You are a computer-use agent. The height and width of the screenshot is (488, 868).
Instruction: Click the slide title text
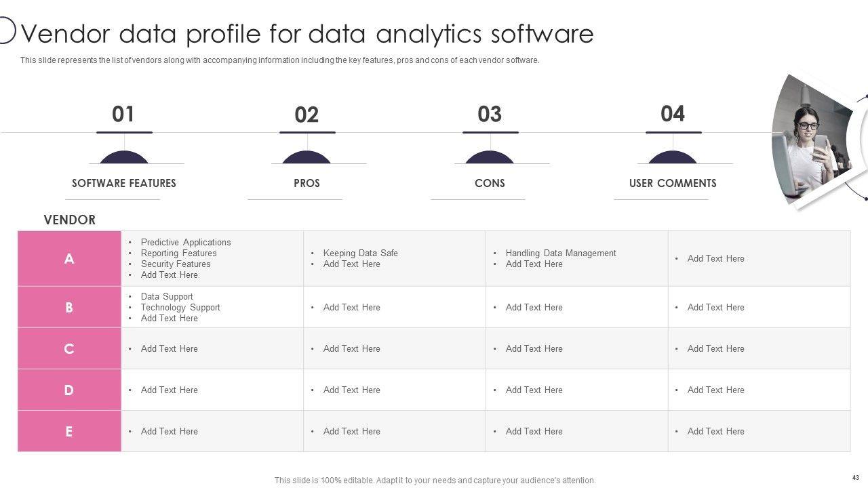point(308,33)
